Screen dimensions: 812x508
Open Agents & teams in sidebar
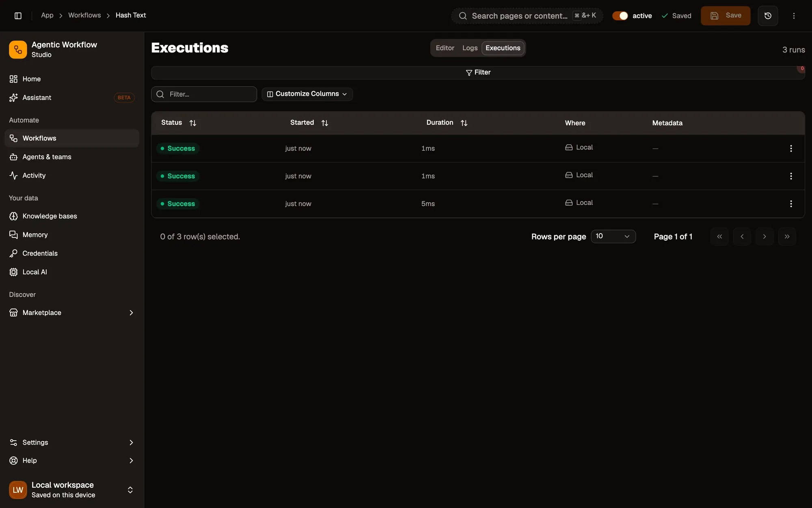(x=72, y=157)
